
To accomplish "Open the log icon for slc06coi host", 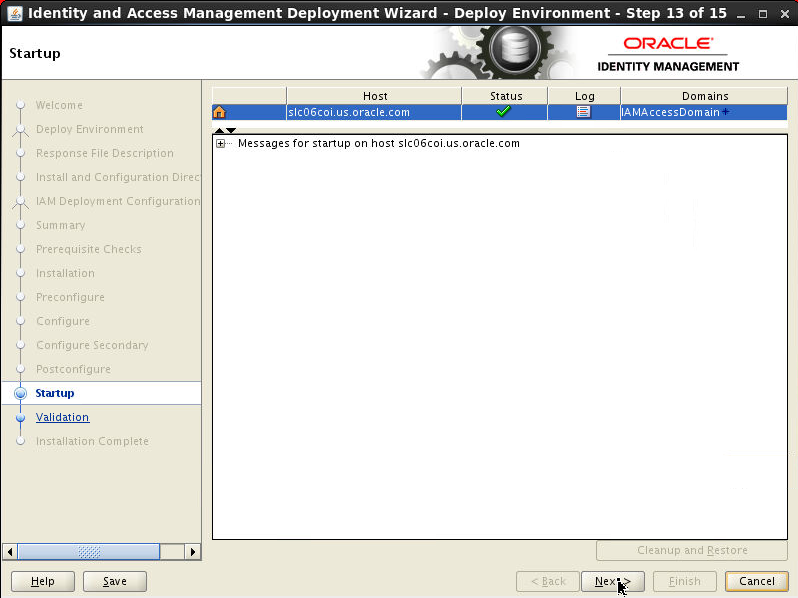I will click(x=583, y=111).
